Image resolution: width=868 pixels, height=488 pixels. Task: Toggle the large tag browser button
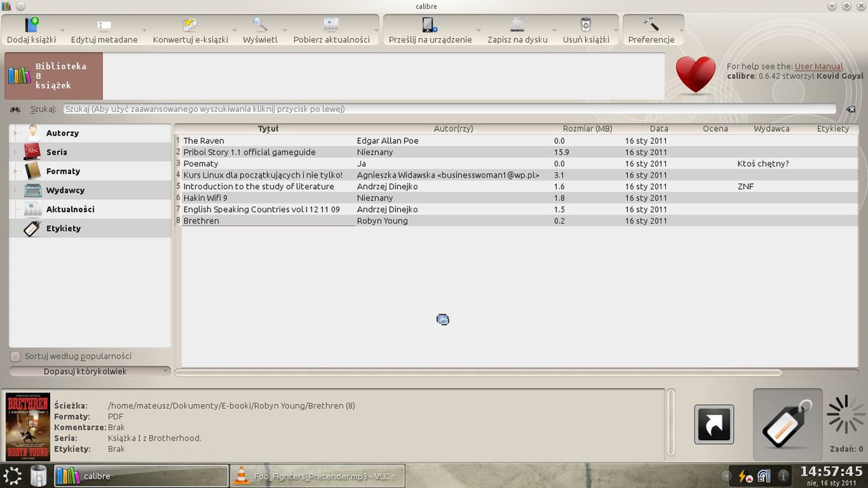(x=787, y=424)
